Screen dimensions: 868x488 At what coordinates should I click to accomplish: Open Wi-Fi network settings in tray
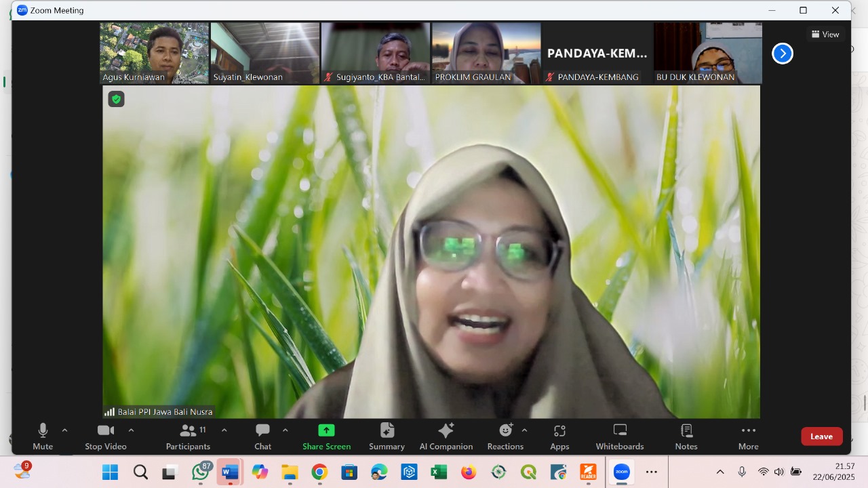(764, 472)
